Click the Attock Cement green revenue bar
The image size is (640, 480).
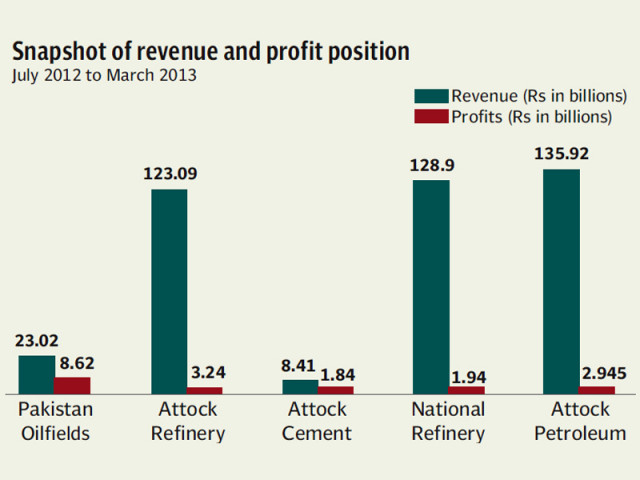click(x=300, y=387)
